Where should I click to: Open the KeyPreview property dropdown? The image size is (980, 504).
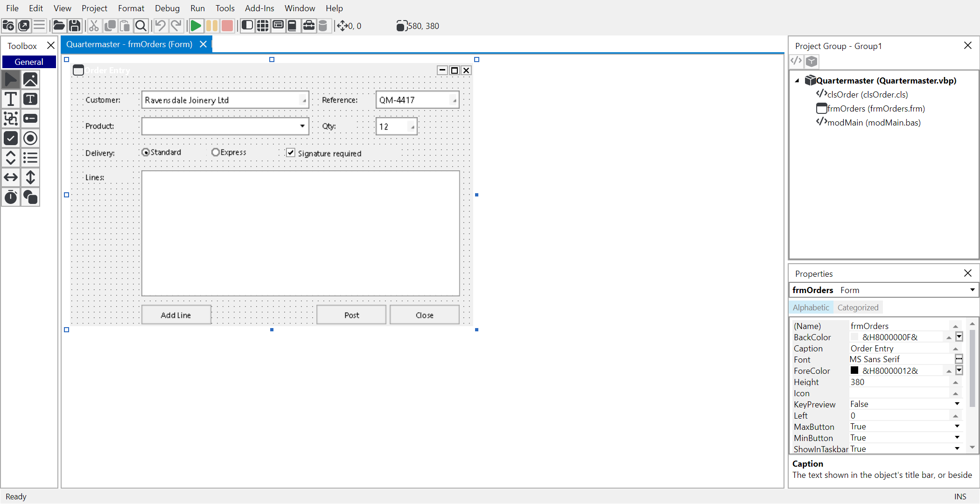tap(957, 404)
